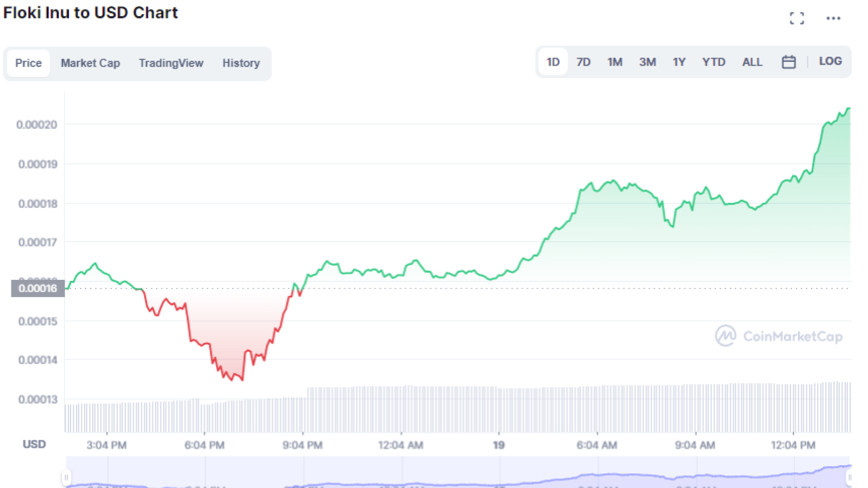868x488 pixels.
Task: Click the 12:04 PM time axis label
Action: pyautogui.click(x=793, y=445)
